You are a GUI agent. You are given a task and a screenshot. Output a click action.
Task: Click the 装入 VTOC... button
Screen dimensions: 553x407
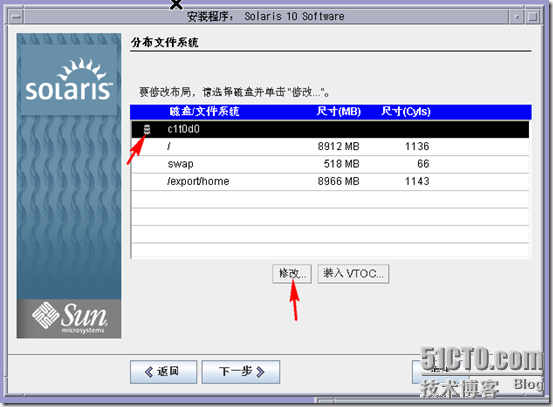(353, 274)
